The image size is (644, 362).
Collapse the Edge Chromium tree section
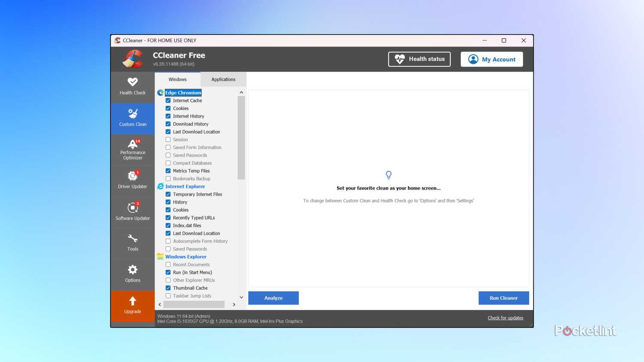click(x=183, y=93)
